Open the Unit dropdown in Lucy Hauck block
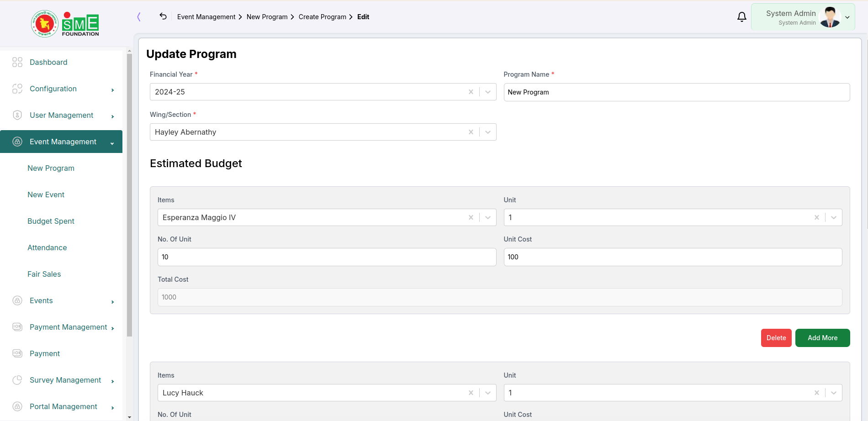This screenshot has height=421, width=868. click(834, 393)
